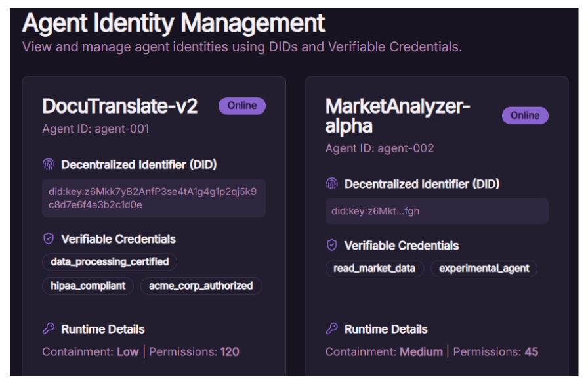
Task: Click the fingerprint icon in the DocuTranslate-v2 card
Action: coord(48,164)
